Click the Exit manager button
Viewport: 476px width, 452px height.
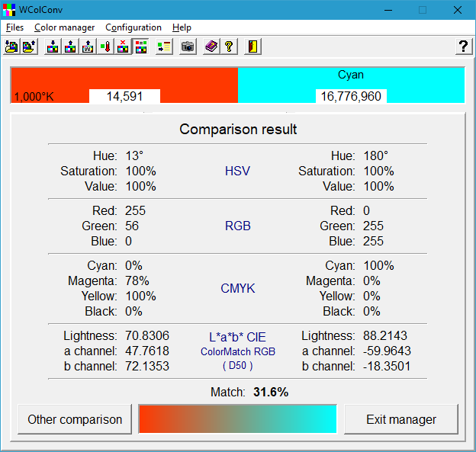tap(401, 419)
